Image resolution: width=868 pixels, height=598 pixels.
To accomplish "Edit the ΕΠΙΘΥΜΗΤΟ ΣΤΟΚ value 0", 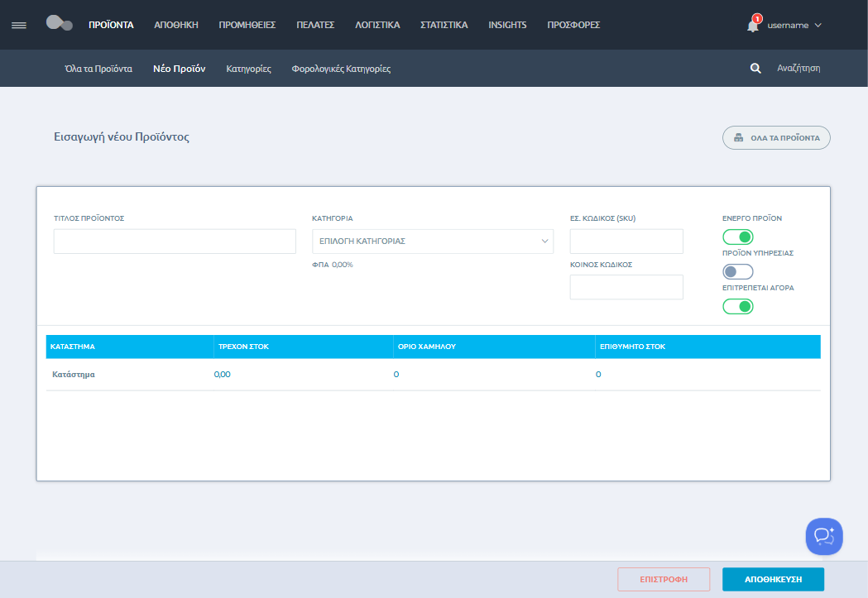I will [598, 375].
